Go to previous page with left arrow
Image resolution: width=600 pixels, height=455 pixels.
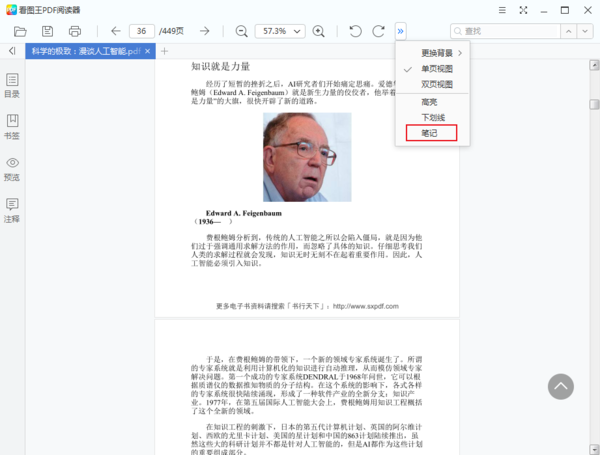115,31
